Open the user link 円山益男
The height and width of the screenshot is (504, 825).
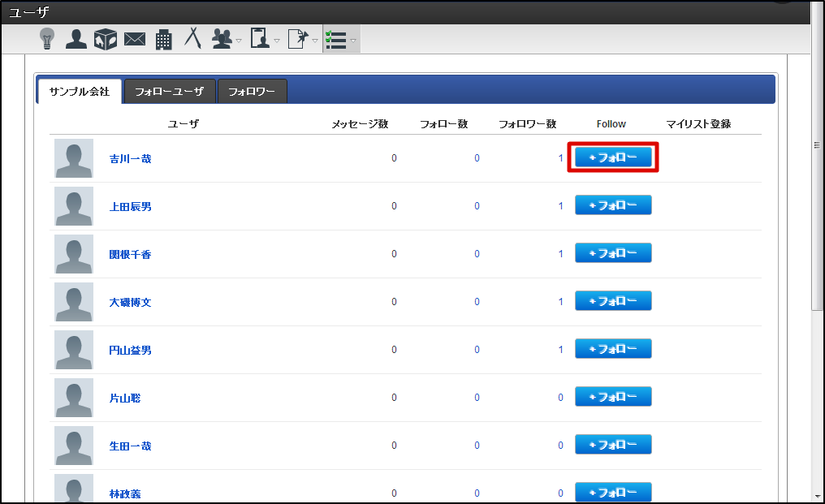pyautogui.click(x=130, y=351)
